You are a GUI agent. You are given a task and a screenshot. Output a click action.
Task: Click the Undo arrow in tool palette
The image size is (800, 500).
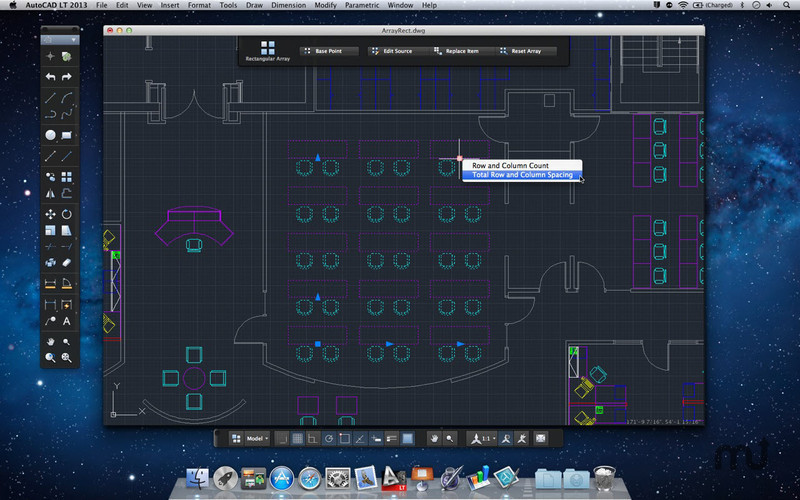click(x=50, y=77)
